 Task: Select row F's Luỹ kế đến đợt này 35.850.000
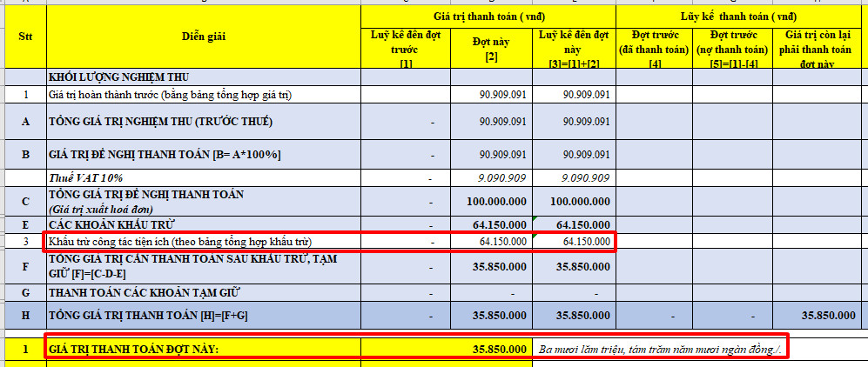(574, 266)
